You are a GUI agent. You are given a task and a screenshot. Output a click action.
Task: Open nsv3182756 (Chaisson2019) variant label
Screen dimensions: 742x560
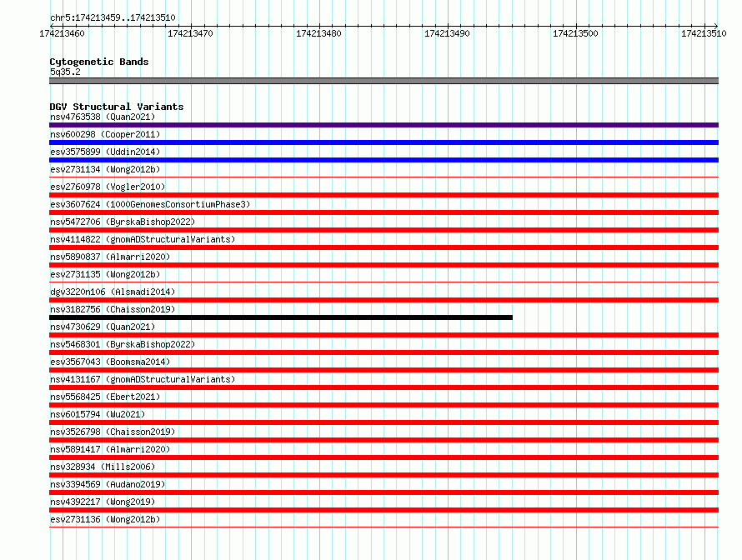(113, 309)
